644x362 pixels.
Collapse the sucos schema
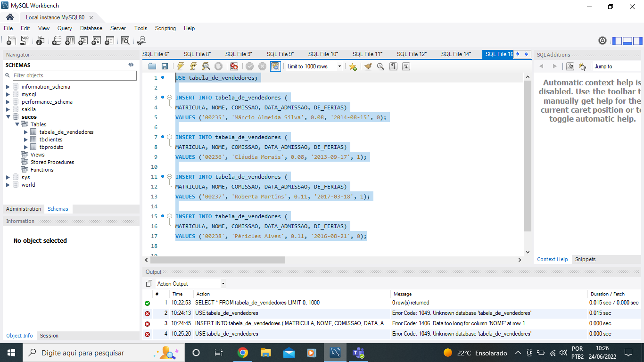(8, 117)
